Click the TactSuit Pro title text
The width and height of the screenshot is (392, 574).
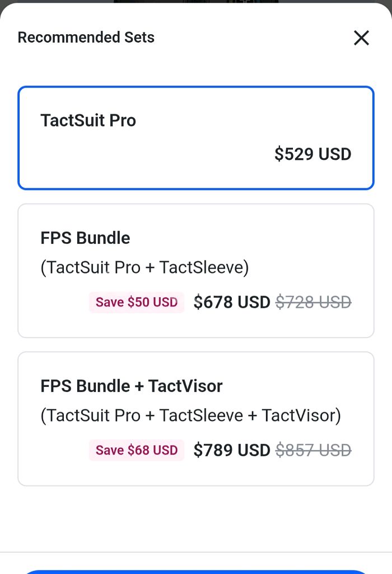(x=88, y=121)
